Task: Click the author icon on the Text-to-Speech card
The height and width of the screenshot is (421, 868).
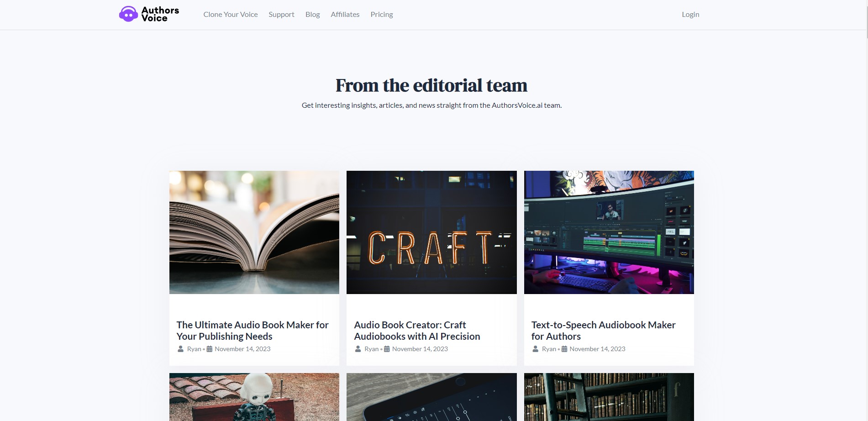Action: pyautogui.click(x=536, y=349)
